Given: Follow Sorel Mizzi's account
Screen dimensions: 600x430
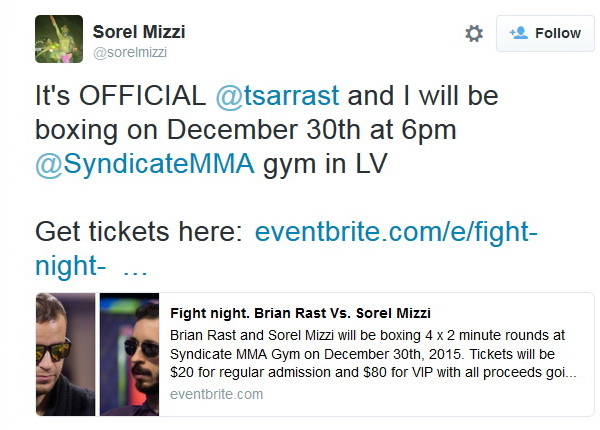Looking at the screenshot, I should 545,33.
